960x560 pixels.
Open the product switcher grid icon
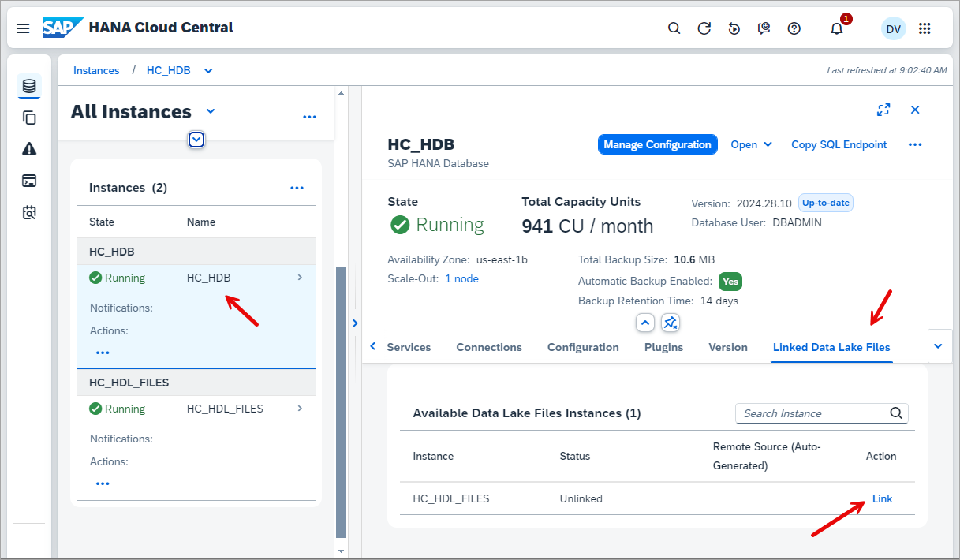click(925, 28)
